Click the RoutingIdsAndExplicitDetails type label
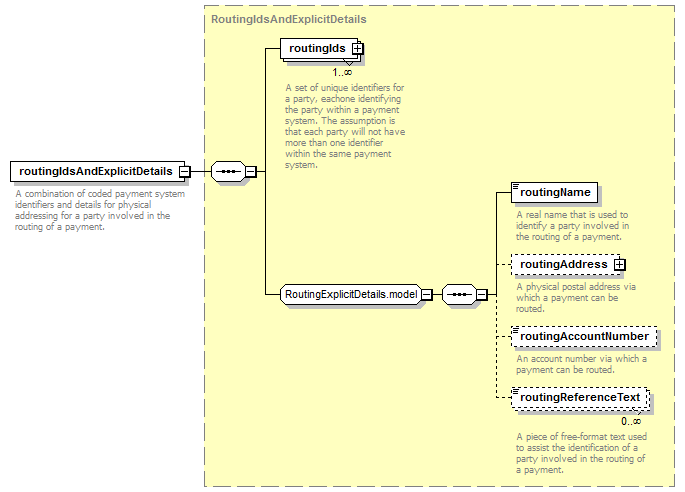The width and height of the screenshot is (685, 492). pos(289,20)
